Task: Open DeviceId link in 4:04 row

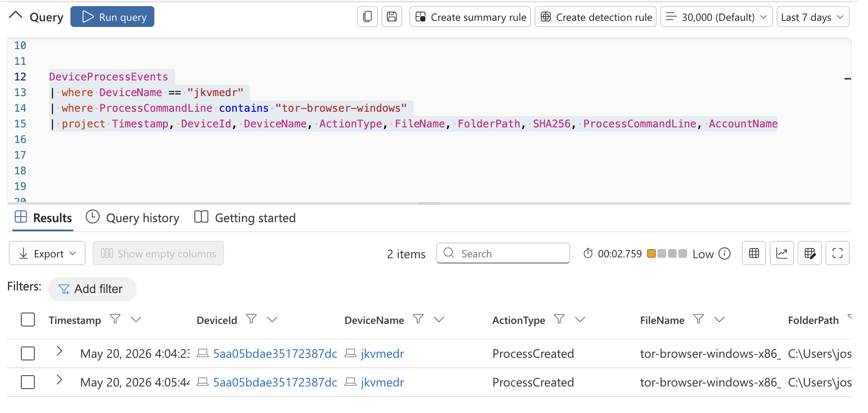Action: tap(275, 354)
